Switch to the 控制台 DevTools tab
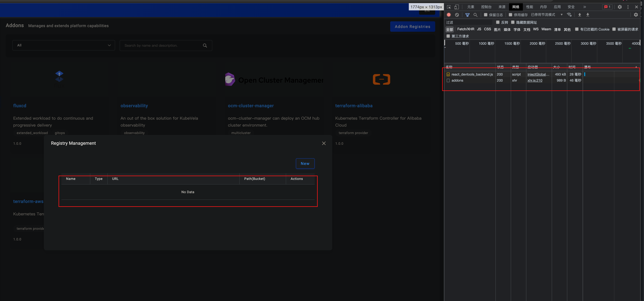Screen dimensions: 644x301 click(x=486, y=7)
